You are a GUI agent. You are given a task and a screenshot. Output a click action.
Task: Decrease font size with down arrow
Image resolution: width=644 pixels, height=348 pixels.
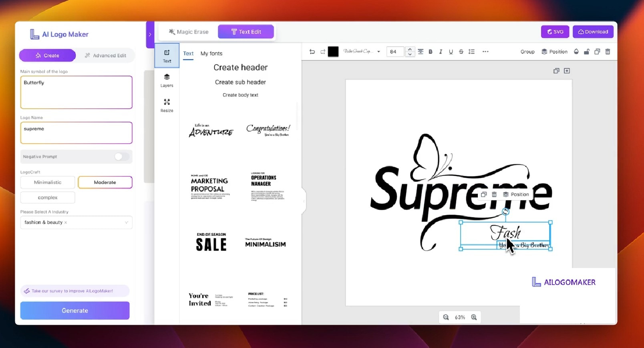click(x=410, y=54)
